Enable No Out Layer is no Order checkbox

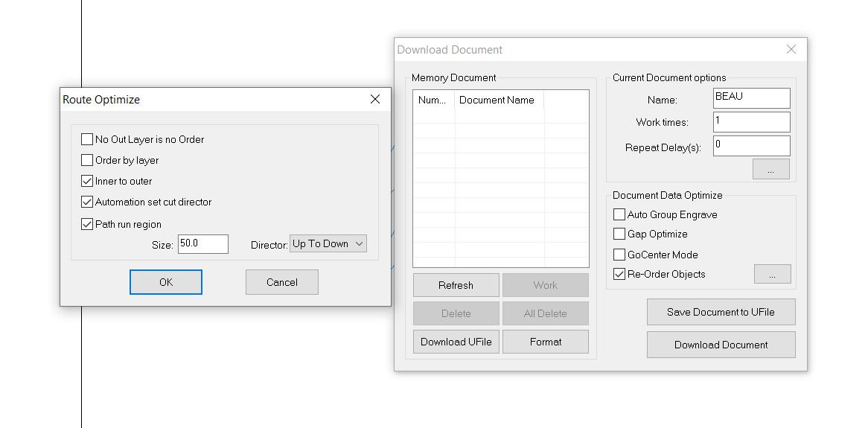coord(87,139)
